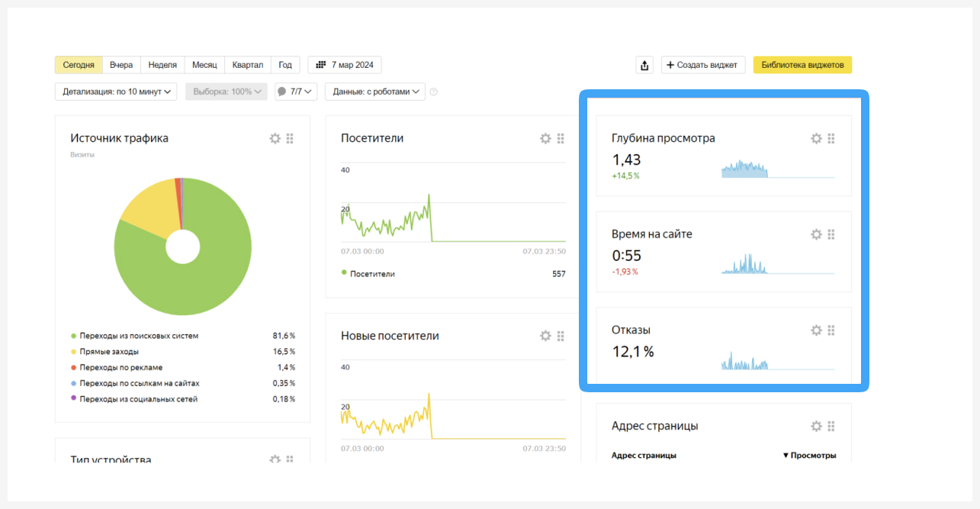The height and width of the screenshot is (509, 980).
Task: Open the Данные: с роботами dropdown
Action: tap(375, 92)
